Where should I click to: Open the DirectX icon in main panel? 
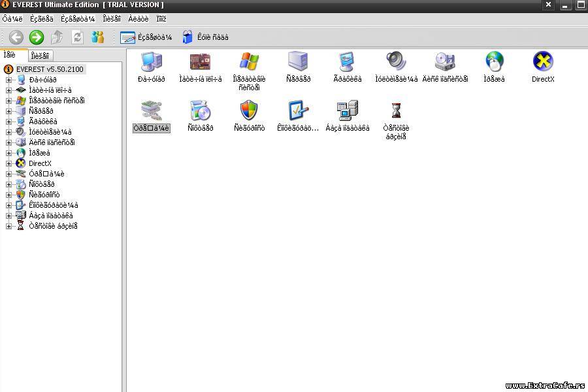543,62
